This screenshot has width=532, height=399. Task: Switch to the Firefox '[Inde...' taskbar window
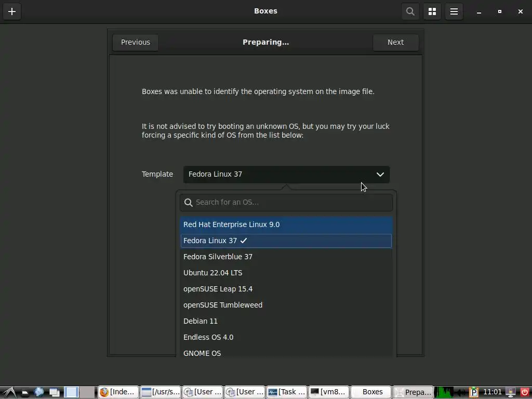coord(118,393)
